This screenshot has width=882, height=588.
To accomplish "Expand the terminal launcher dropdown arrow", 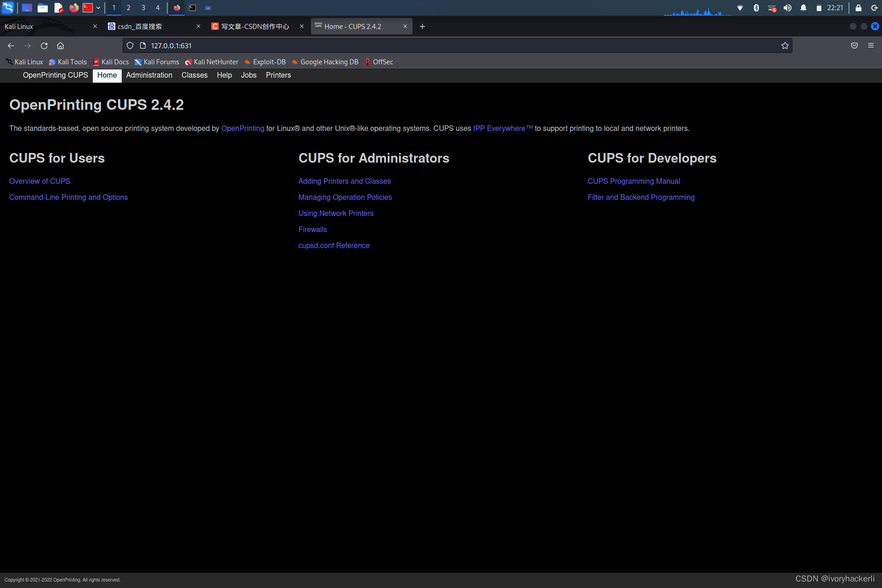I will coord(98,8).
